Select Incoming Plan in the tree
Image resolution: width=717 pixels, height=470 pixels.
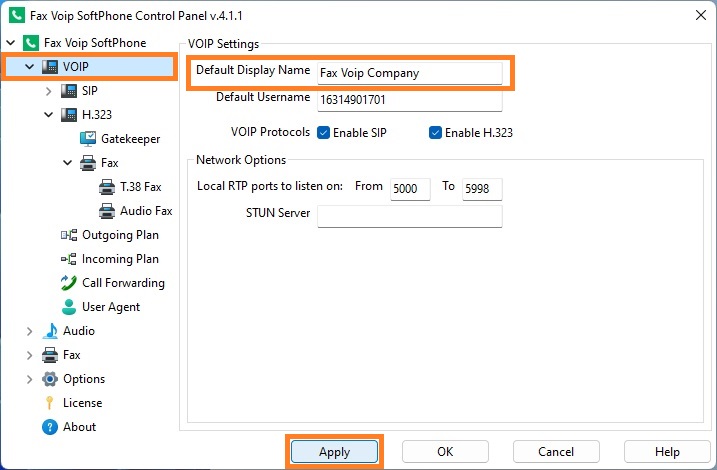[x=120, y=259]
